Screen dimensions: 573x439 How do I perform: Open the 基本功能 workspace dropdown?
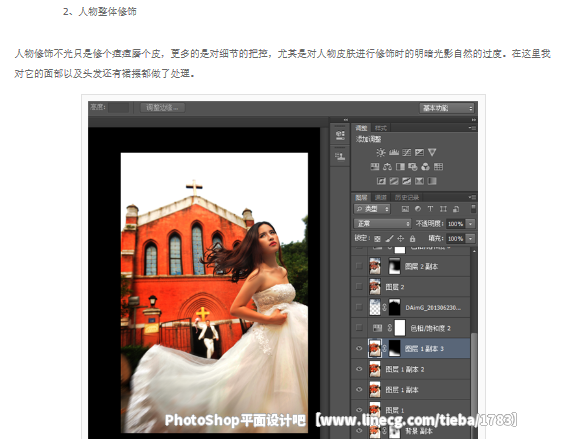click(447, 108)
